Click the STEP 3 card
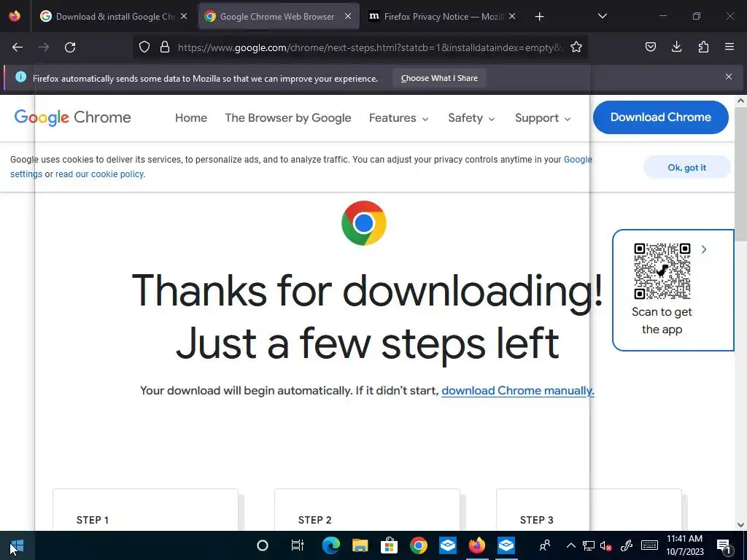The width and height of the screenshot is (747, 560). (x=589, y=510)
